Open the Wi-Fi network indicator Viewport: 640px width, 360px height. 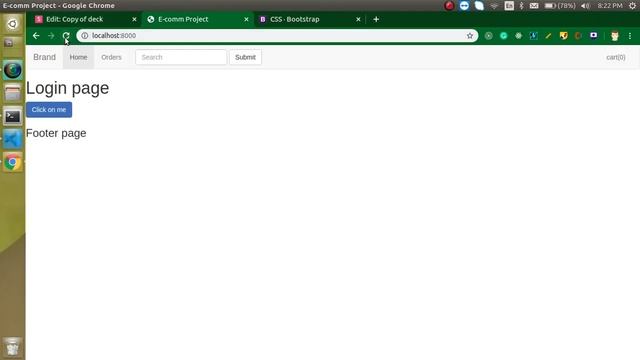pos(494,6)
